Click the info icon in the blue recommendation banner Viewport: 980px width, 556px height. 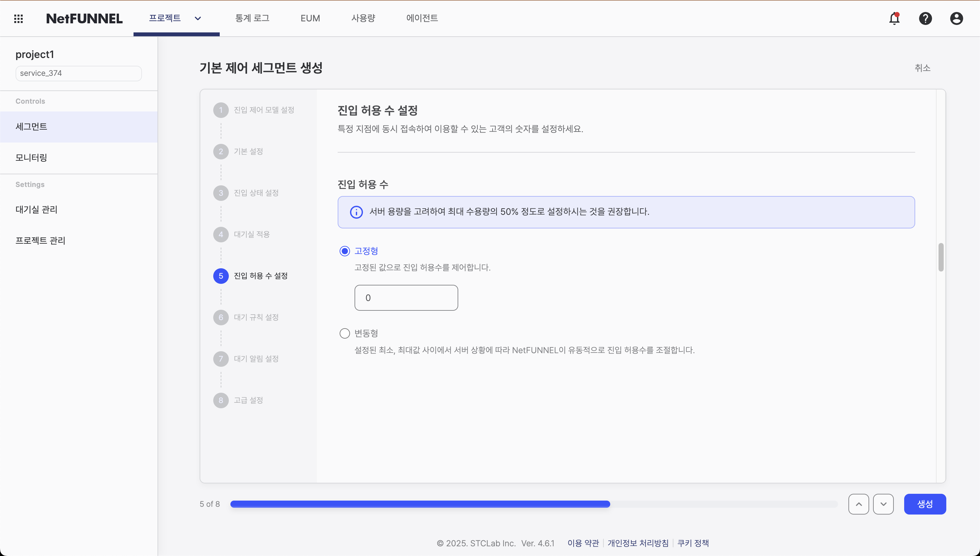pyautogui.click(x=356, y=212)
